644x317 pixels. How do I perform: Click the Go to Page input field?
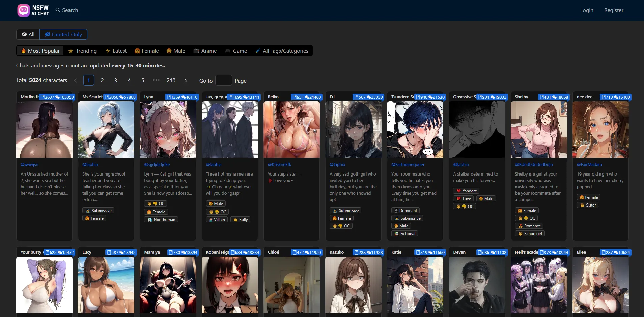[x=224, y=81]
